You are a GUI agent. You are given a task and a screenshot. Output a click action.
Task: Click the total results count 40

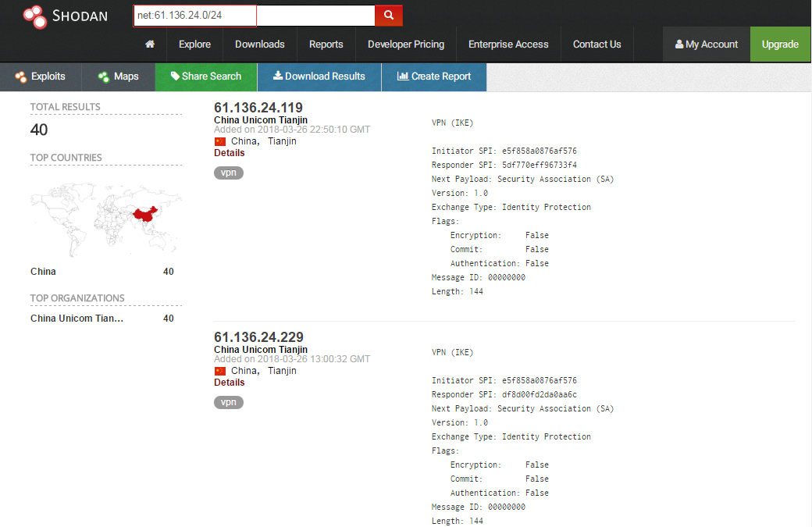coord(39,130)
